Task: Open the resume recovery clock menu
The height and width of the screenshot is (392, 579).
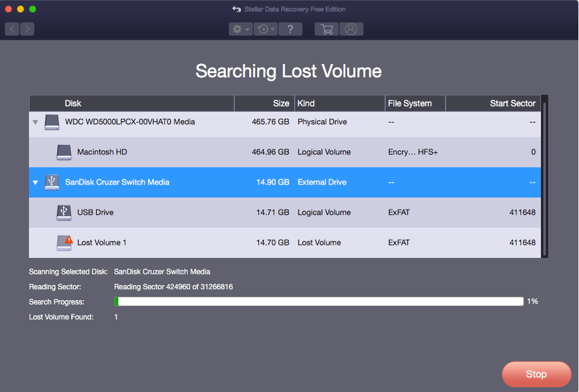Action: (x=265, y=29)
